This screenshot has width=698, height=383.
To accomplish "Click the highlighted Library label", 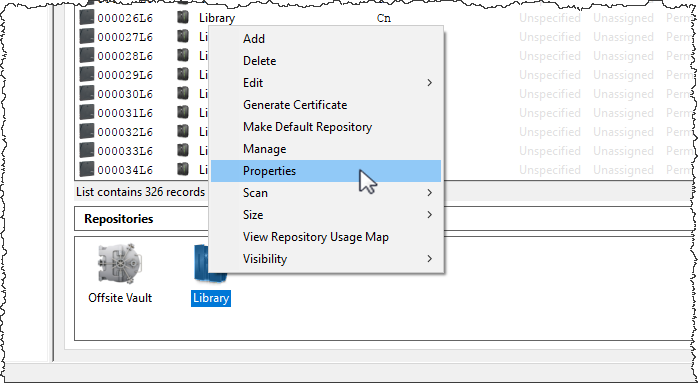I will click(x=211, y=297).
